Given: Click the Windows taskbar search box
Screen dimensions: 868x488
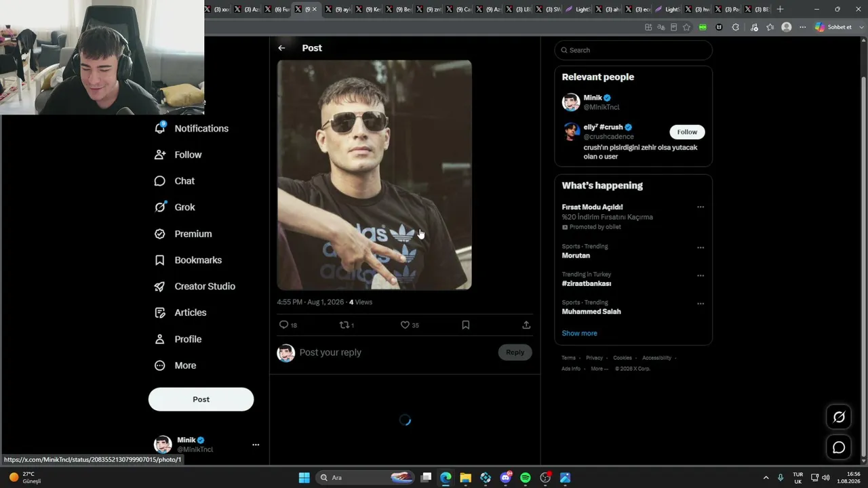Looking at the screenshot, I should pos(365,478).
